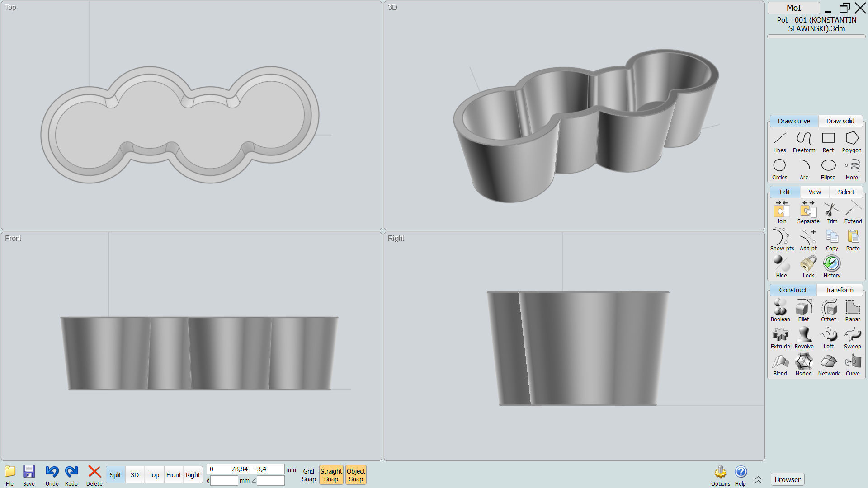Image resolution: width=868 pixels, height=488 pixels.
Task: Open the Help button
Action: point(741,476)
